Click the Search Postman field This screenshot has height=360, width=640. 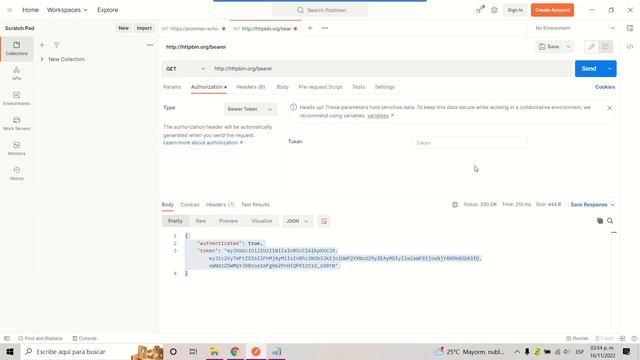pos(320,10)
